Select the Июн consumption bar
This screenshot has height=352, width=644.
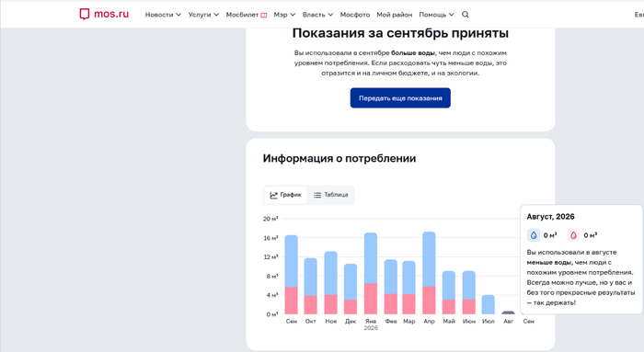pyautogui.click(x=468, y=292)
